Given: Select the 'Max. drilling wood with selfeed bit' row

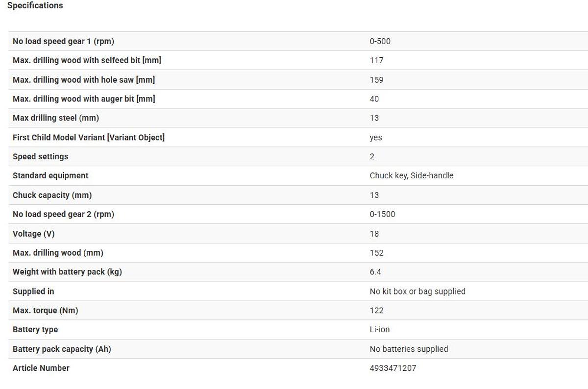Looking at the screenshot, I should click(x=87, y=60).
